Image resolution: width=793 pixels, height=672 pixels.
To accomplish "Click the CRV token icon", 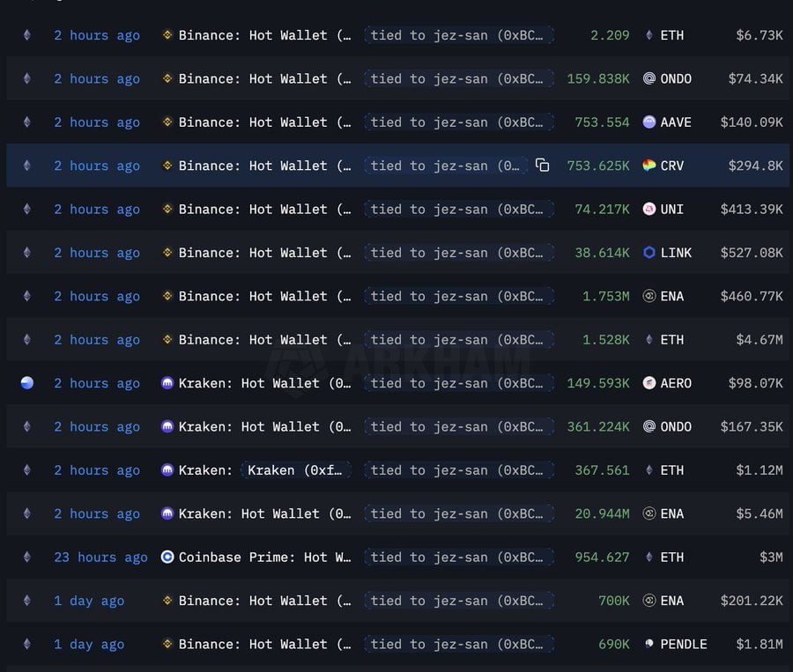I will [x=649, y=166].
